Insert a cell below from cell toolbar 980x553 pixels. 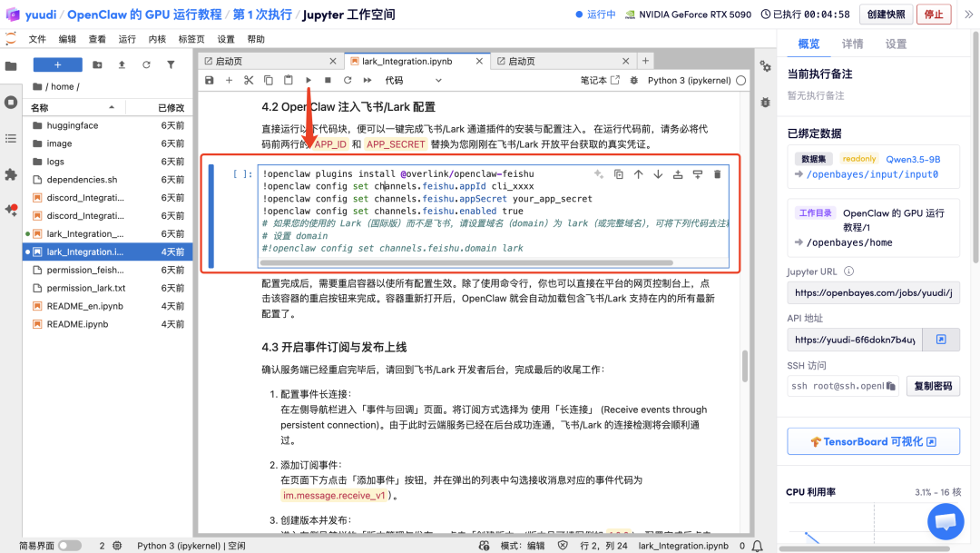[698, 174]
